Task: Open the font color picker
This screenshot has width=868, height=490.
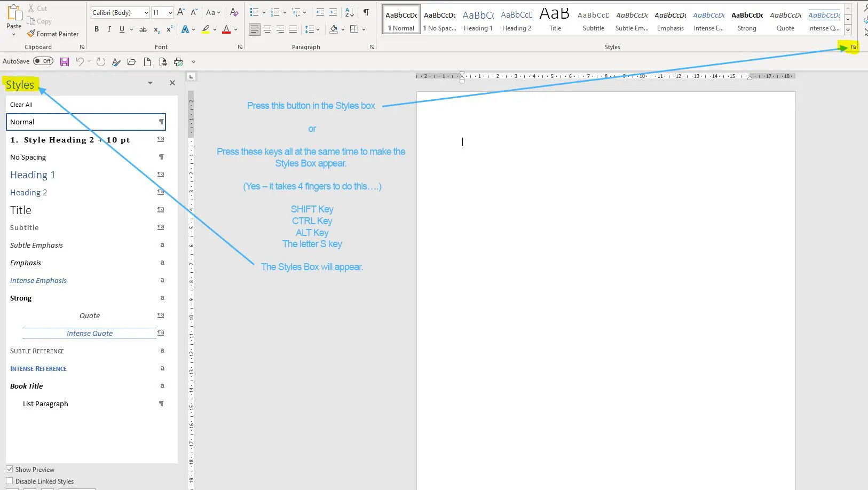Action: [x=236, y=30]
